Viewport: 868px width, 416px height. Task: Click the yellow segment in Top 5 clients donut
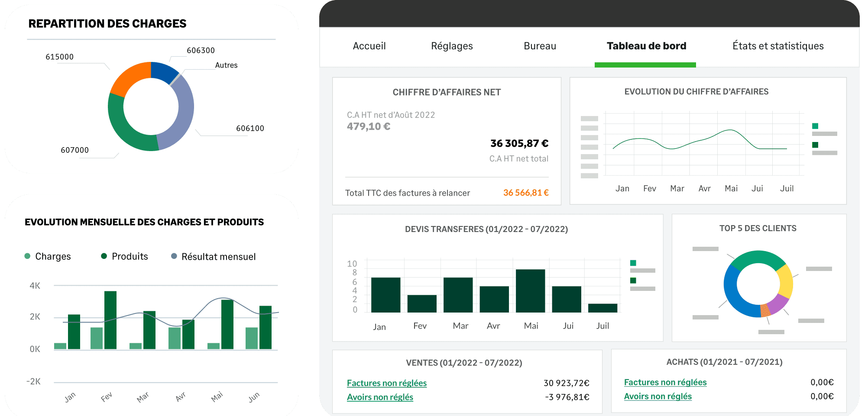pyautogui.click(x=785, y=281)
